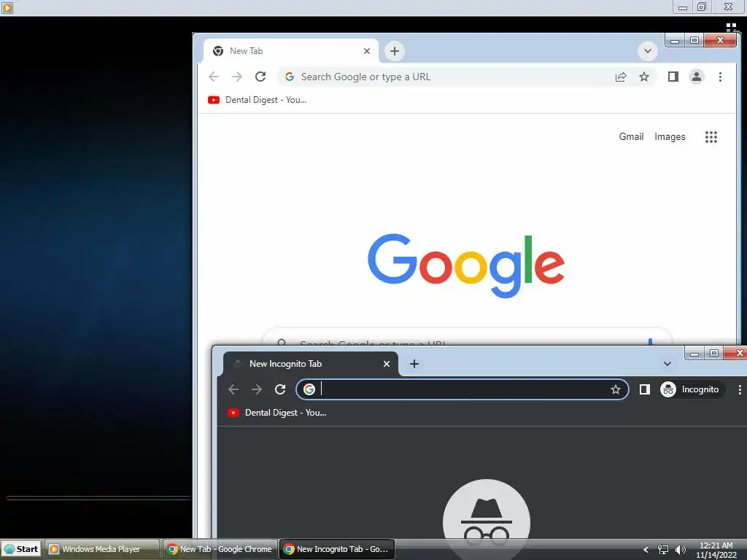Click Incognito address bar input
This screenshot has height=560, width=747.
pyautogui.click(x=462, y=389)
